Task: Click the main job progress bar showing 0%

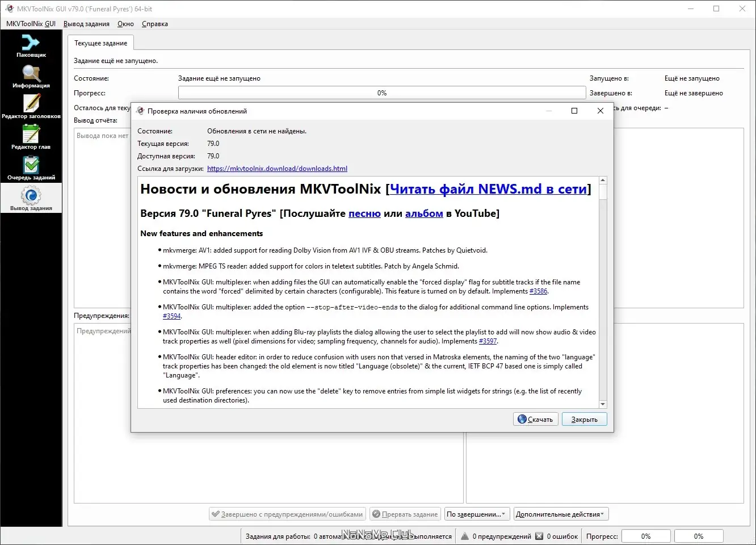Action: coord(382,93)
